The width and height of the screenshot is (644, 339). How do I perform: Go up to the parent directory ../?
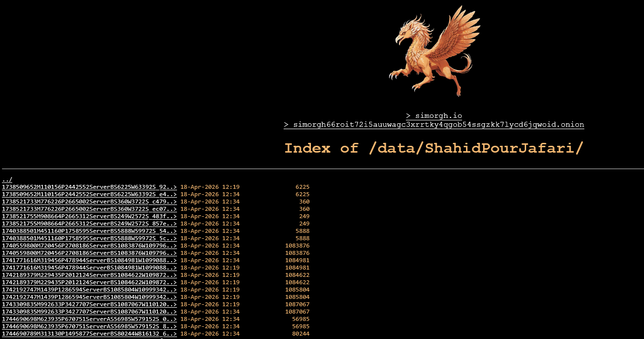(7, 180)
